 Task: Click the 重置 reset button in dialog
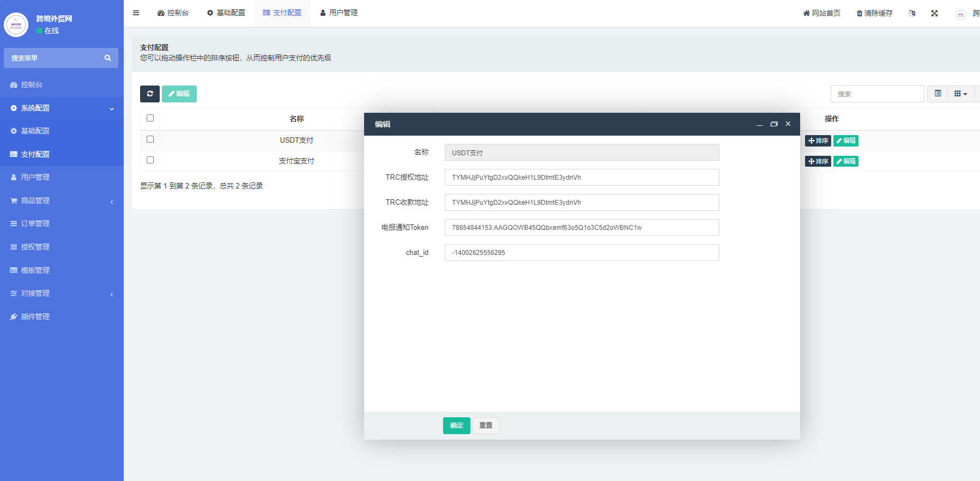(486, 425)
